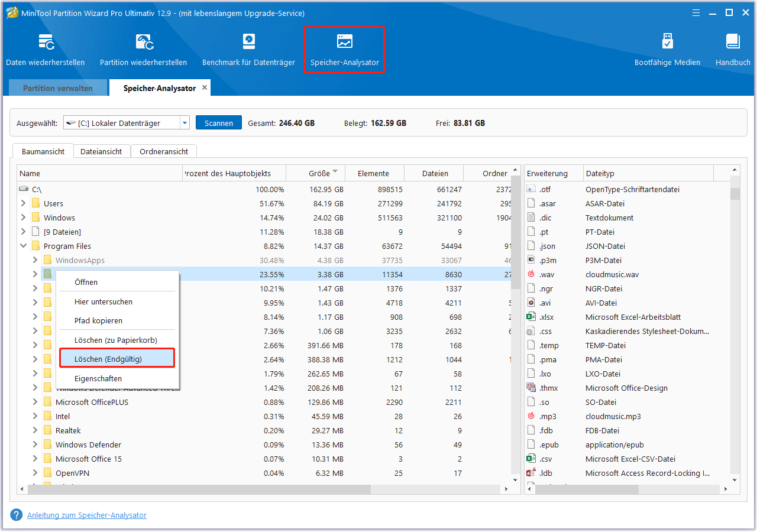Sort by the Größe column header
Image resolution: width=757 pixels, height=532 pixels.
coord(316,173)
